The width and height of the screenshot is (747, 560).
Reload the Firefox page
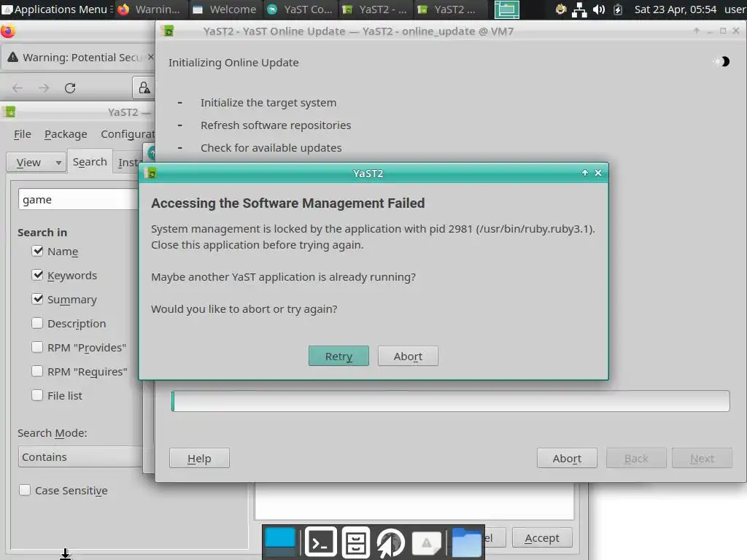tap(70, 88)
